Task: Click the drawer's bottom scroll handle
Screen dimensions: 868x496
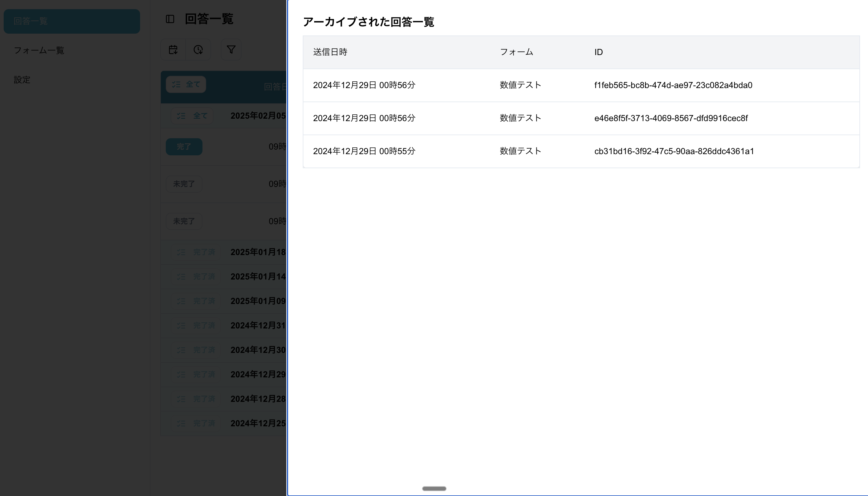Action: point(434,488)
